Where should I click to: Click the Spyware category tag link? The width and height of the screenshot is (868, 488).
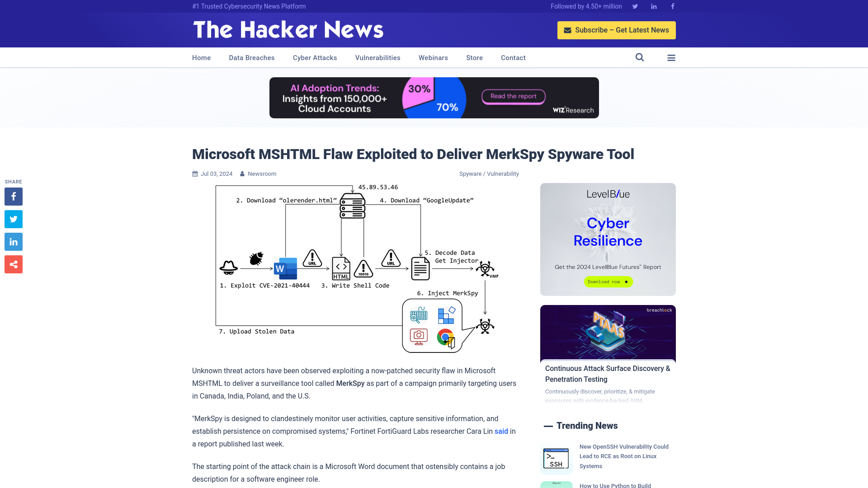pyautogui.click(x=470, y=174)
